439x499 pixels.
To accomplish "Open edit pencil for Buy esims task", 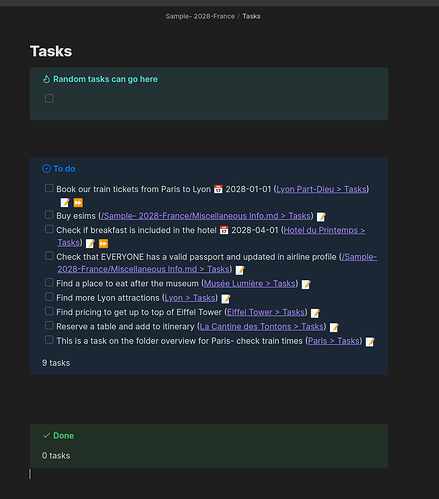I will click(321, 217).
